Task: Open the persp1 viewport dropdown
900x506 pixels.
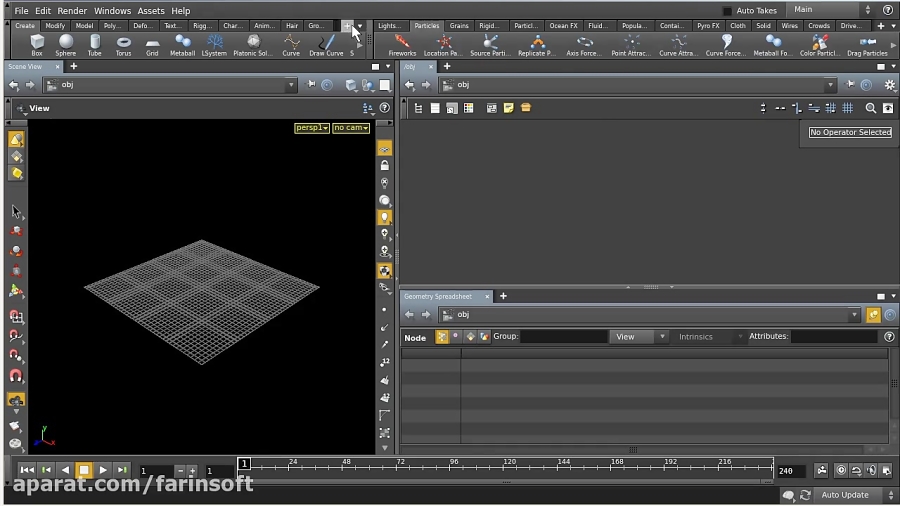Action: [x=312, y=128]
